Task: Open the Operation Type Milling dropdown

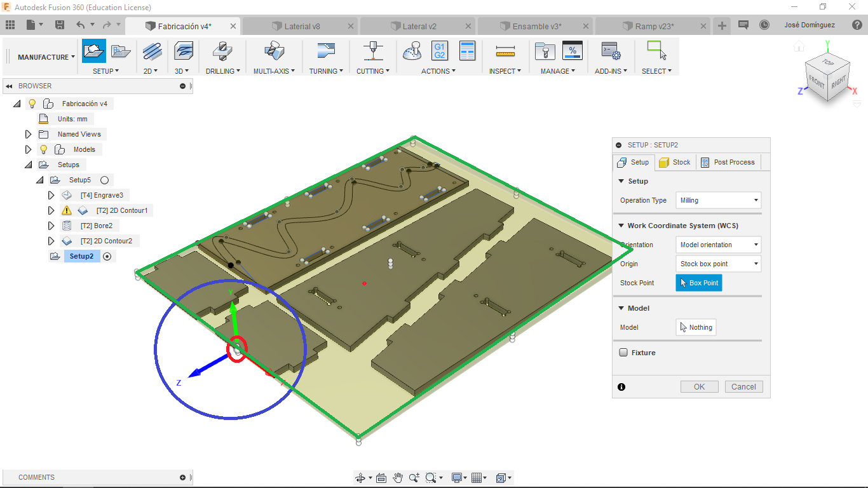Action: (718, 200)
